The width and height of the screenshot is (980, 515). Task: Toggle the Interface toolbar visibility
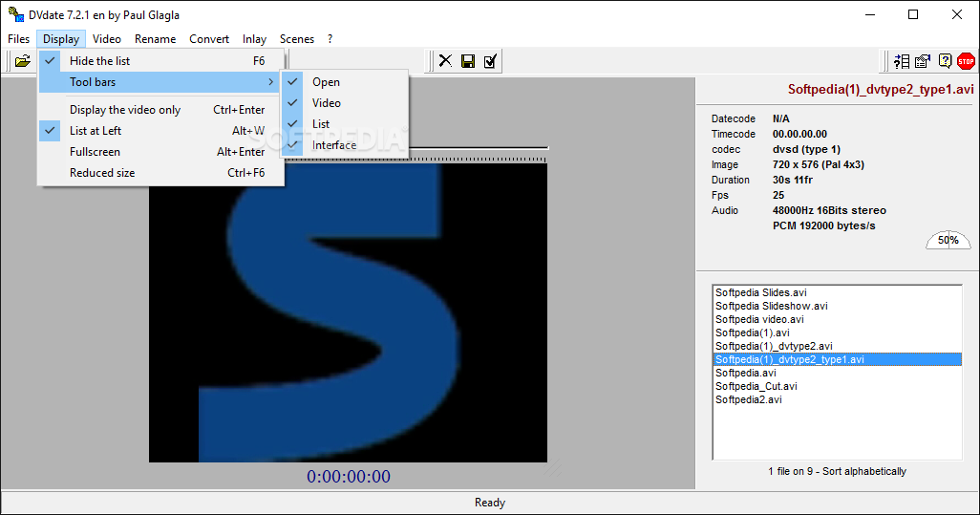pos(346,145)
